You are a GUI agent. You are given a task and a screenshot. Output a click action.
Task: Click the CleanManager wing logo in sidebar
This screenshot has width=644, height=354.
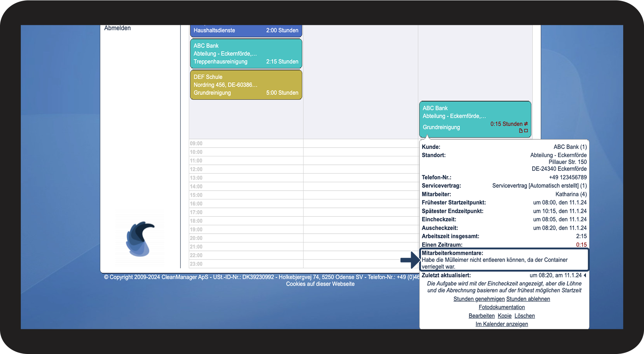pos(140,239)
